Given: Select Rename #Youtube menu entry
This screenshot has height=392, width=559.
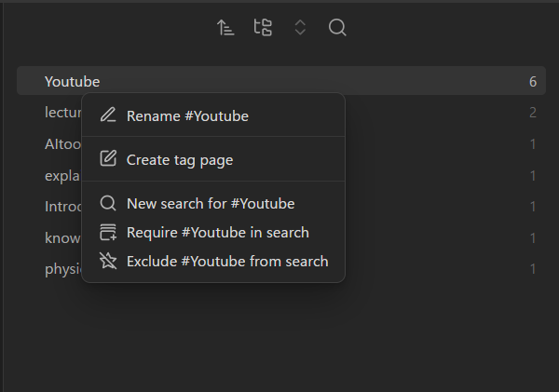Looking at the screenshot, I should pyautogui.click(x=213, y=116).
